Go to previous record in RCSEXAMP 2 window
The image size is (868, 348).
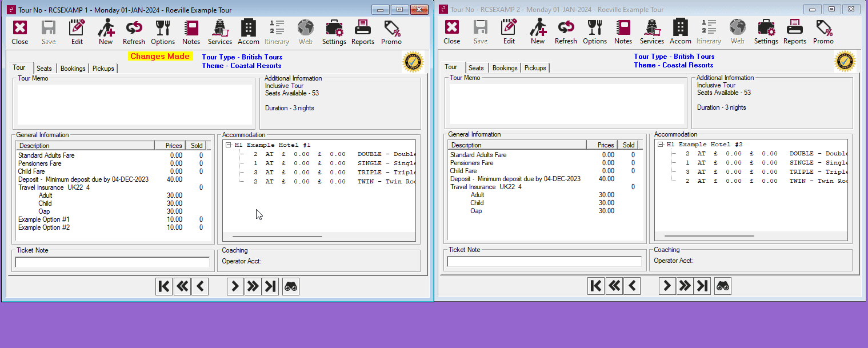coord(631,286)
